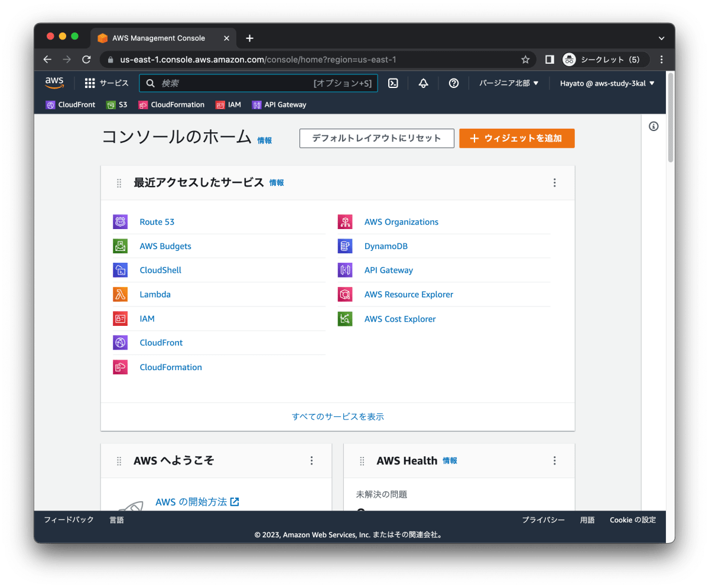Click the IAM icon in recent services
Viewport: 709px width, 588px height.
click(x=120, y=319)
